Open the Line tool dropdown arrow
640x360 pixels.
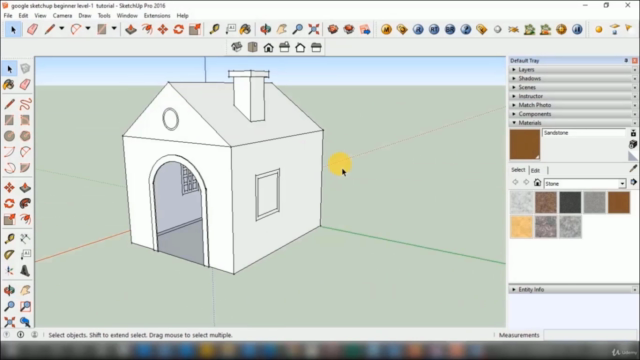pyautogui.click(x=62, y=29)
